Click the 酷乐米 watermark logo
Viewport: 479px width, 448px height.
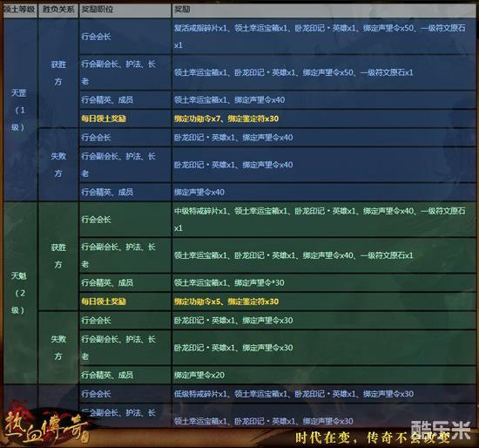click(441, 431)
